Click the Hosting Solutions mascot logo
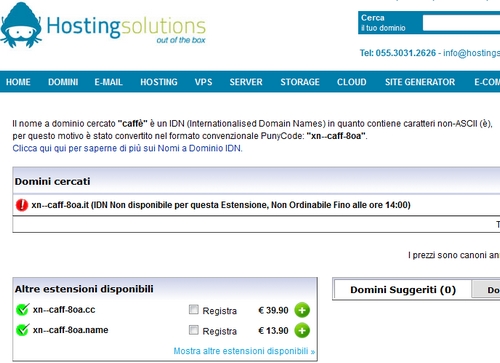The height and width of the screenshot is (363, 500). 21,25
